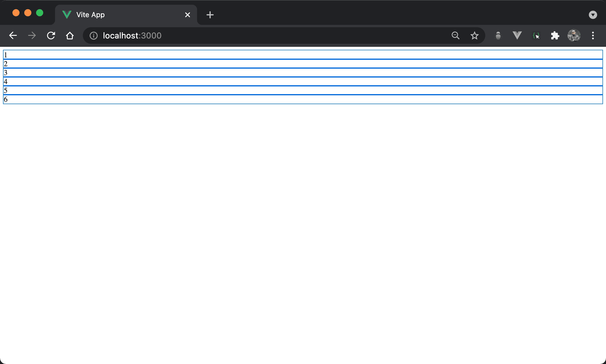Click the cursor-braces extension icon
Screen dimensions: 606x364
[536, 36]
